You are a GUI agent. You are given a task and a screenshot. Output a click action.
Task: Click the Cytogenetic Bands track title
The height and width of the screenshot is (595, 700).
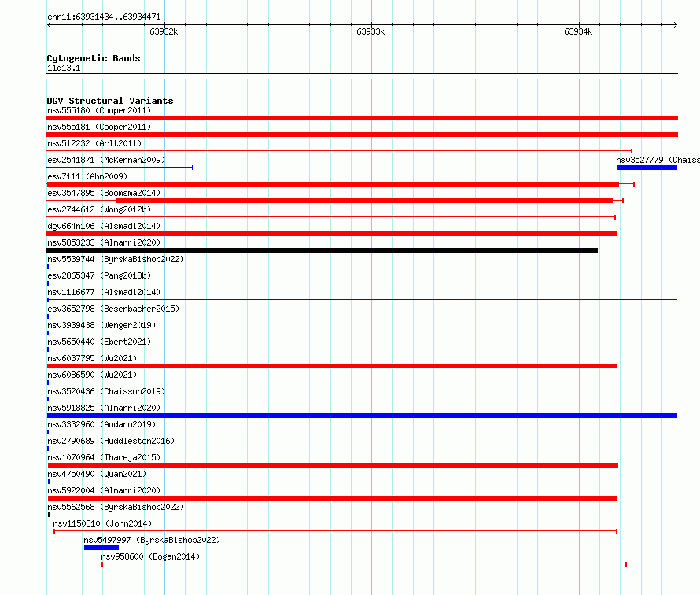point(94,58)
